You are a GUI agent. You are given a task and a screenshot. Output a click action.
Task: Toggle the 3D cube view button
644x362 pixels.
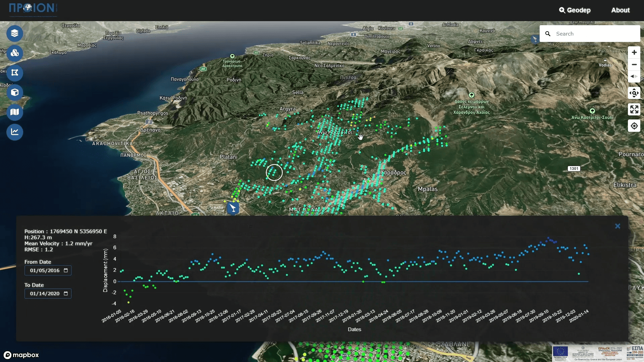point(15,92)
